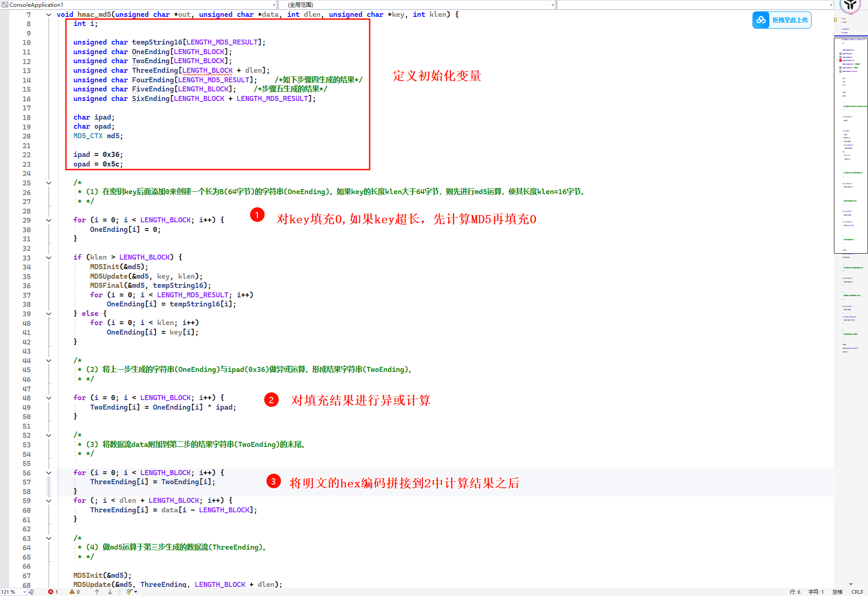Click the minimap scroll viewport on the right
This screenshot has width=868, height=596.
tap(850, 145)
